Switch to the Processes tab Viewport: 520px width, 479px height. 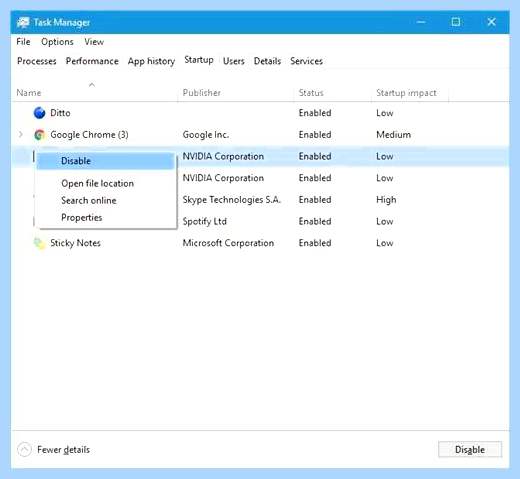pos(37,61)
